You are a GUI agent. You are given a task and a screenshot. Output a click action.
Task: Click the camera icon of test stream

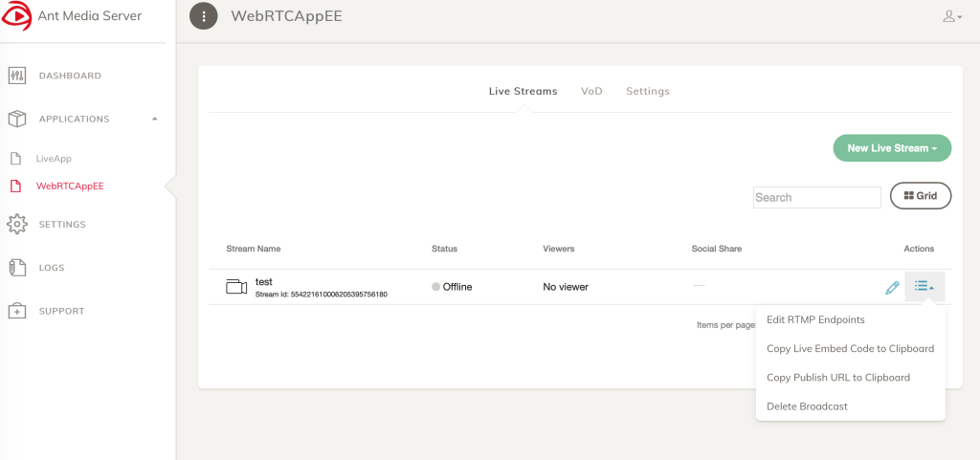click(x=236, y=287)
